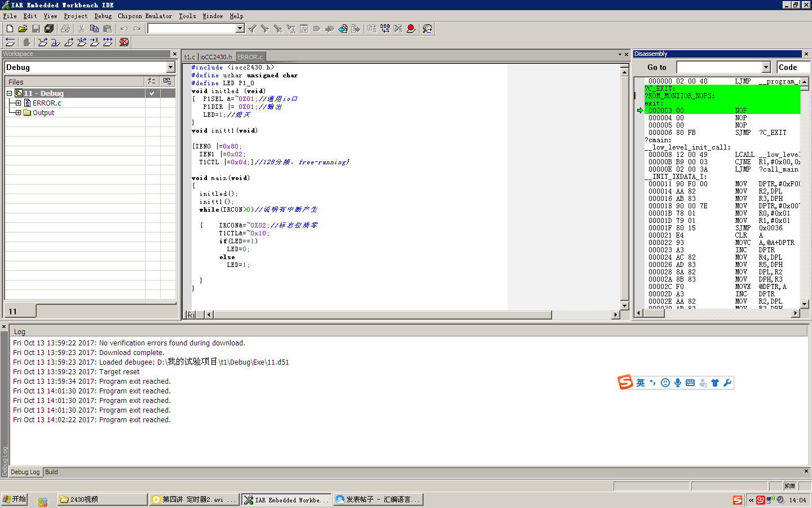Viewport: 812px width, 508px height.
Task: Click the batch-status column icon in Files header
Action: pos(167,81)
